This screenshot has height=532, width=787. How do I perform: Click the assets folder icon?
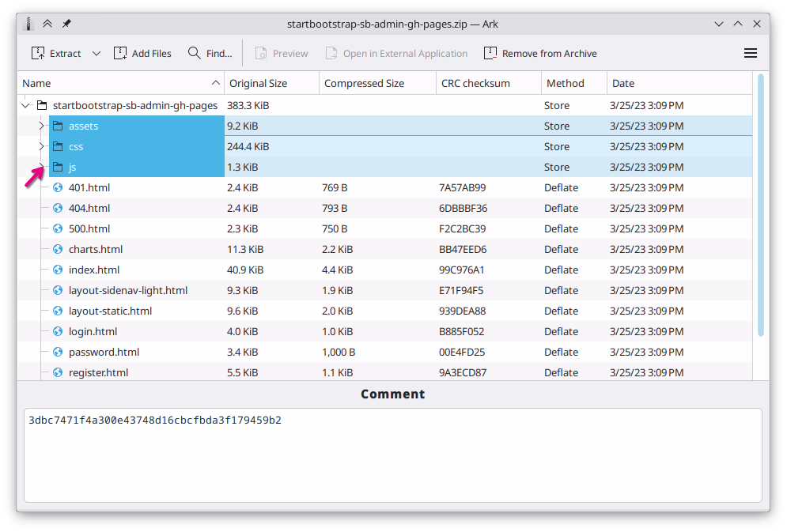click(x=59, y=126)
